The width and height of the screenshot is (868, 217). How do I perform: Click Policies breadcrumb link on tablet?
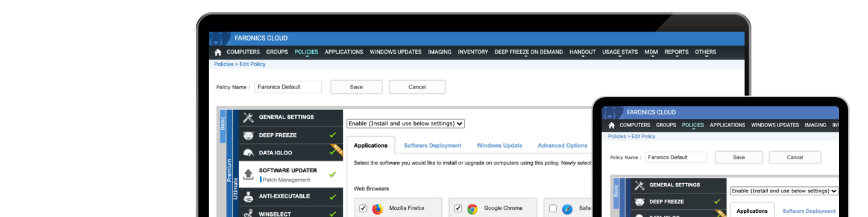(x=617, y=136)
